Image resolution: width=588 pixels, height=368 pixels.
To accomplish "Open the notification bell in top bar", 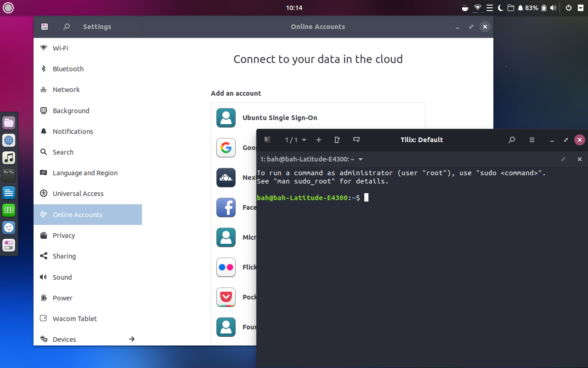I will (520, 8).
